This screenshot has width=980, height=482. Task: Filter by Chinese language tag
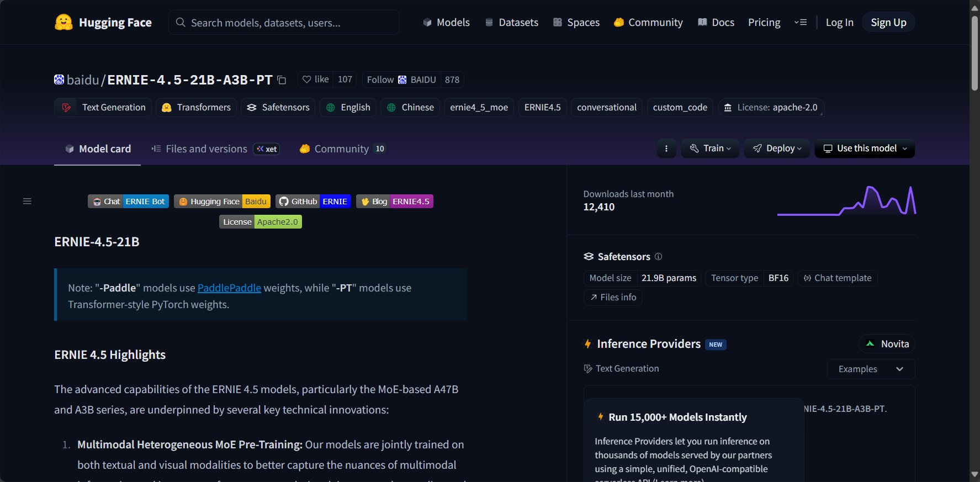(x=410, y=108)
